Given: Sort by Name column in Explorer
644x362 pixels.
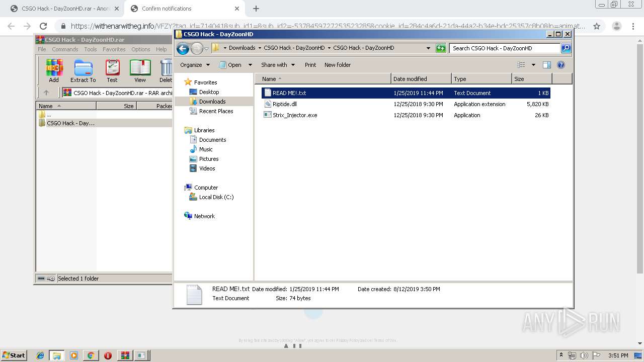Looking at the screenshot, I should coord(323,79).
